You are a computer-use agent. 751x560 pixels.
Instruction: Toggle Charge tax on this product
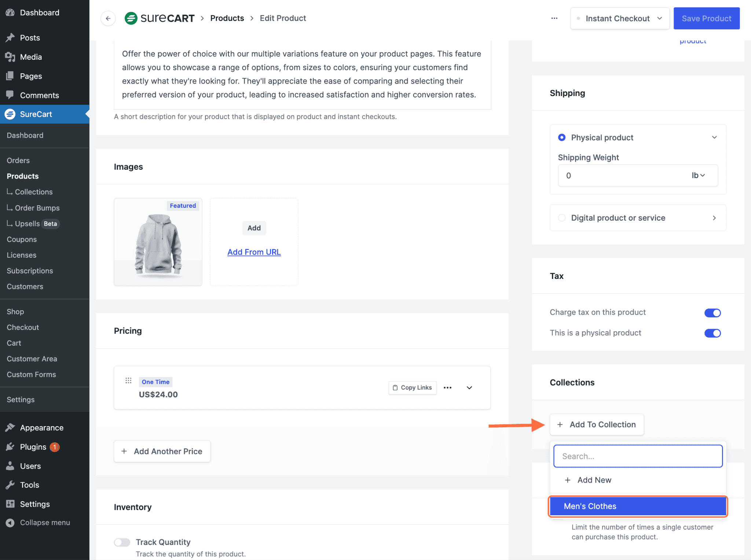(x=712, y=313)
